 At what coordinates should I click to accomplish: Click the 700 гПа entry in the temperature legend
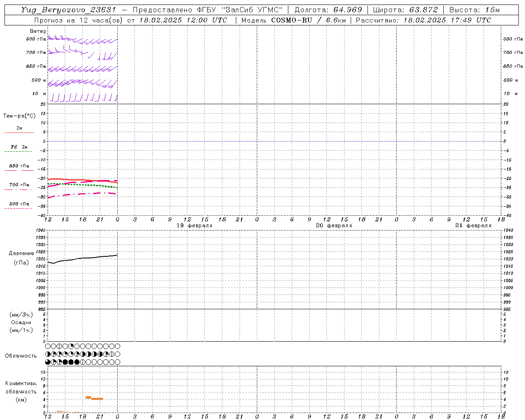19,185
